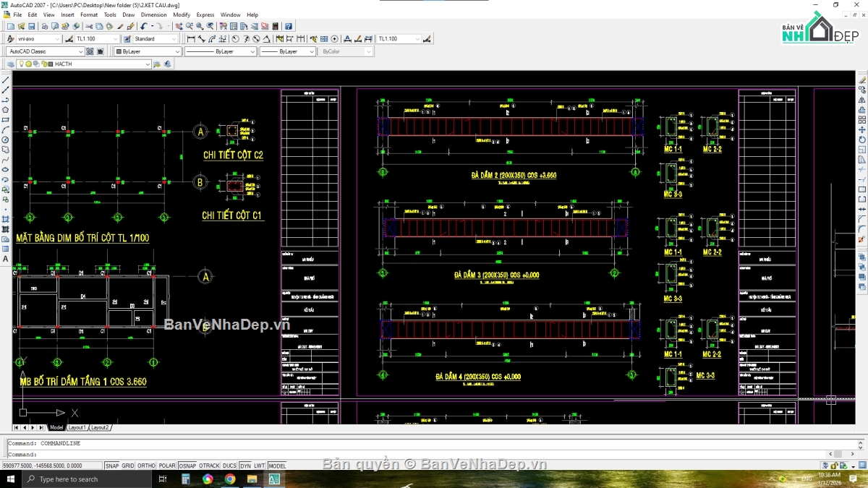
Task: Click the Multiline Text tool icon
Action: pyautogui.click(x=6, y=259)
